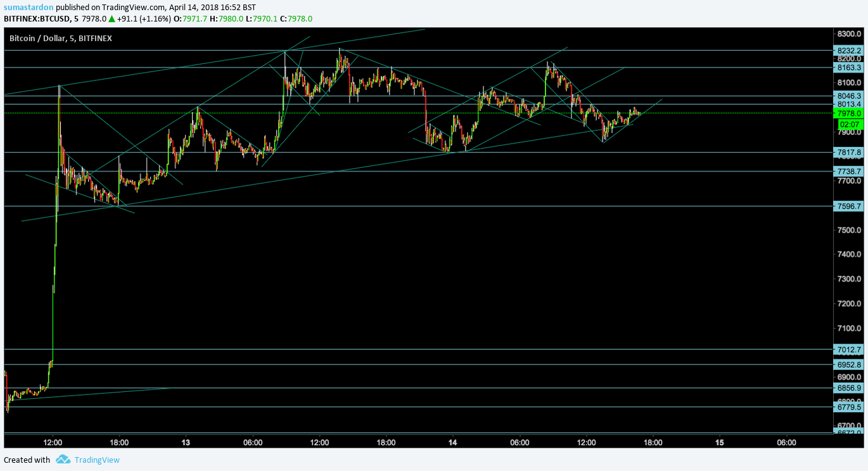Select the 7596.7 price level label

(849, 206)
